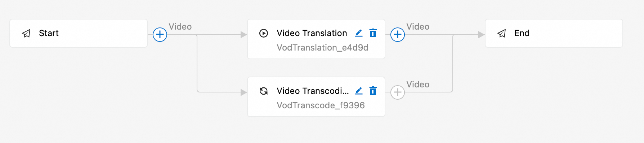Click the Video label after Video Transcoding
Screen dimensions: 644x143
tap(418, 84)
